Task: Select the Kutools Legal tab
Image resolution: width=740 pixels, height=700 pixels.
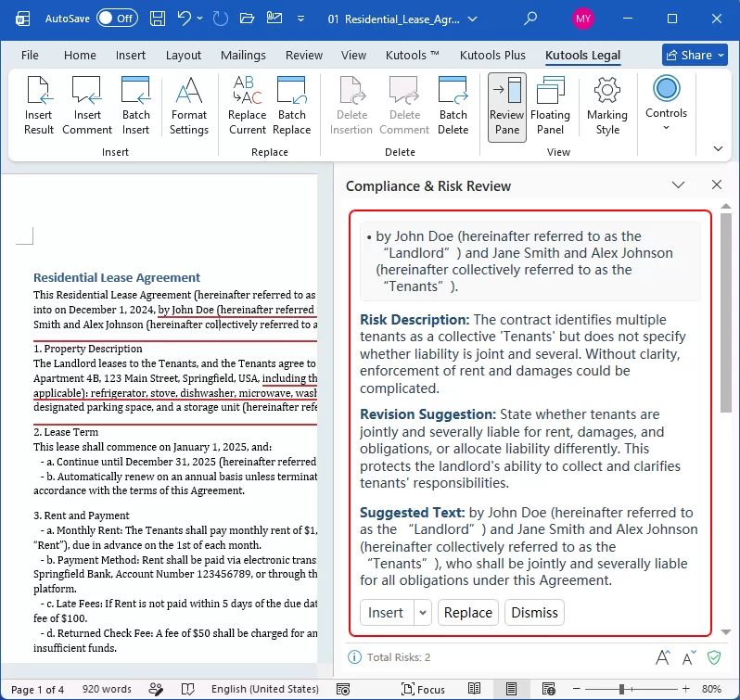Action: tap(582, 56)
